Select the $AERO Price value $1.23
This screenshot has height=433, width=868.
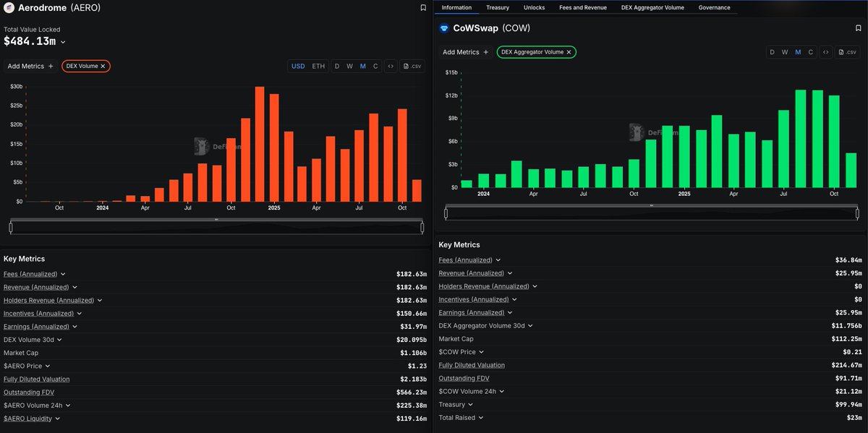[x=417, y=366]
